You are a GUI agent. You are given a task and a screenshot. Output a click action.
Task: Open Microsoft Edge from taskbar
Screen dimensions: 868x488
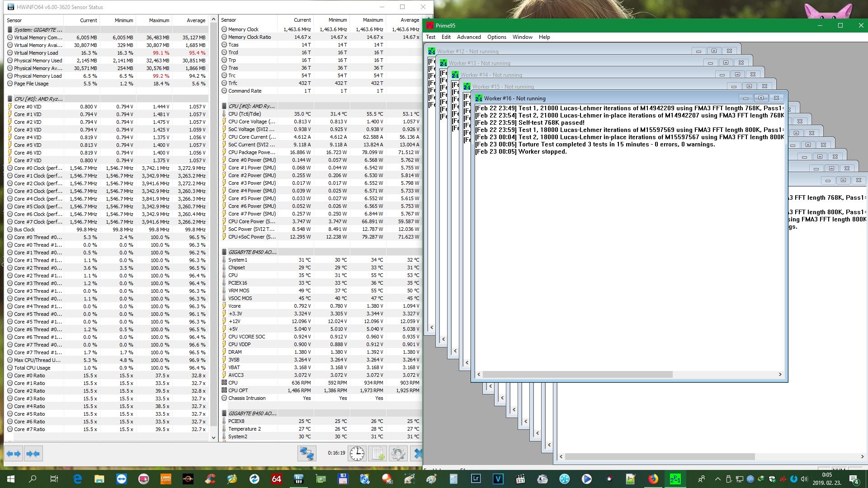coord(77,479)
